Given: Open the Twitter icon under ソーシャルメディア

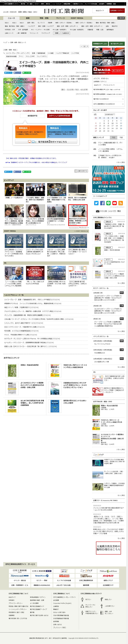Looking at the screenshot, I should tap(96, 203).
